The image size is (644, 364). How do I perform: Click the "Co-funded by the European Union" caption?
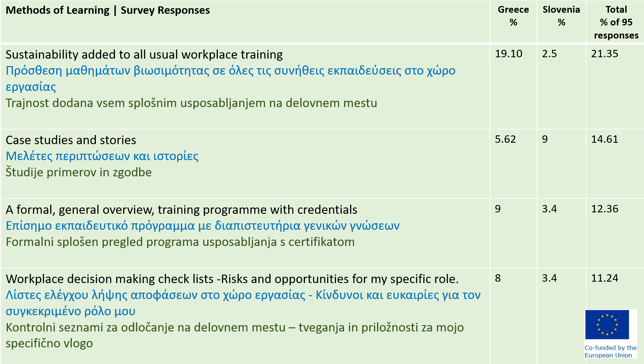point(610,352)
